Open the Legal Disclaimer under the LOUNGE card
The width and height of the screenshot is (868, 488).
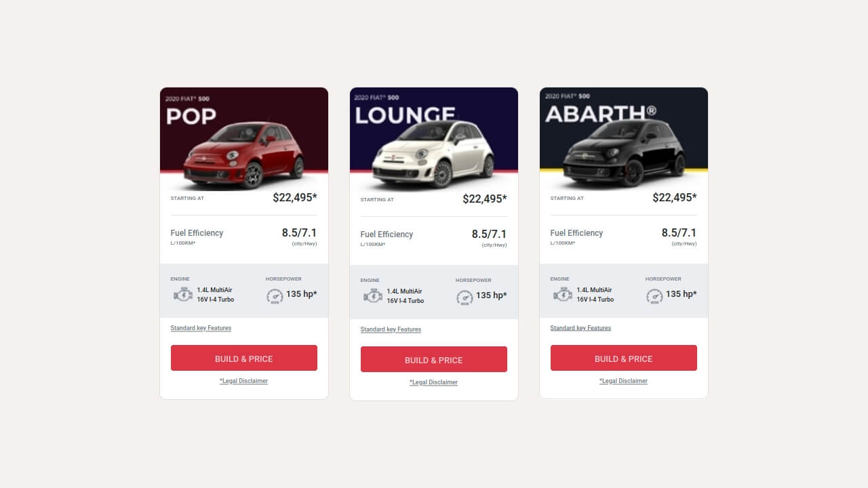click(x=433, y=382)
